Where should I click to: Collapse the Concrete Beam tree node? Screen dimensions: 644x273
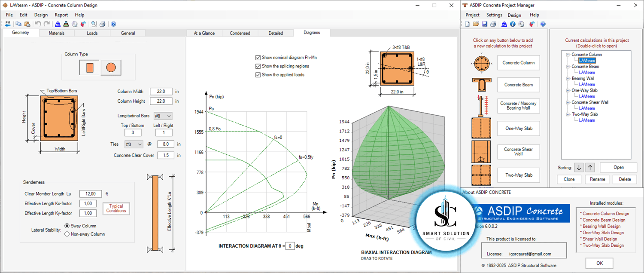click(x=568, y=67)
